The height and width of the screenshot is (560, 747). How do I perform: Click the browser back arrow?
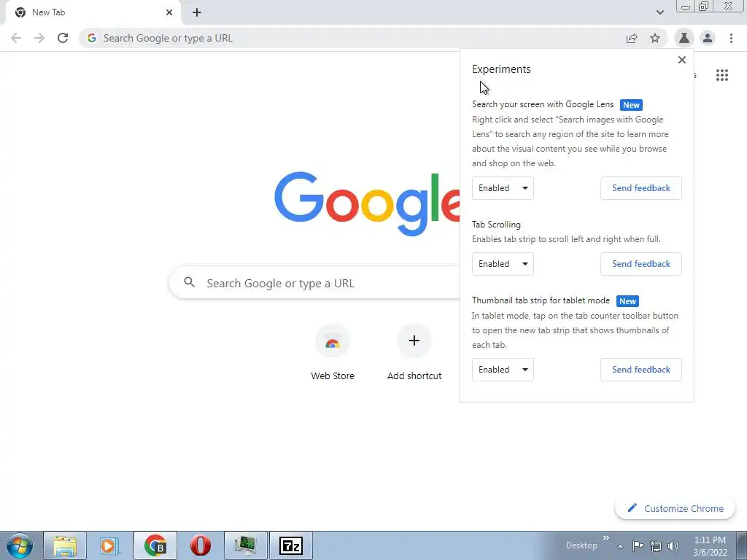[16, 38]
